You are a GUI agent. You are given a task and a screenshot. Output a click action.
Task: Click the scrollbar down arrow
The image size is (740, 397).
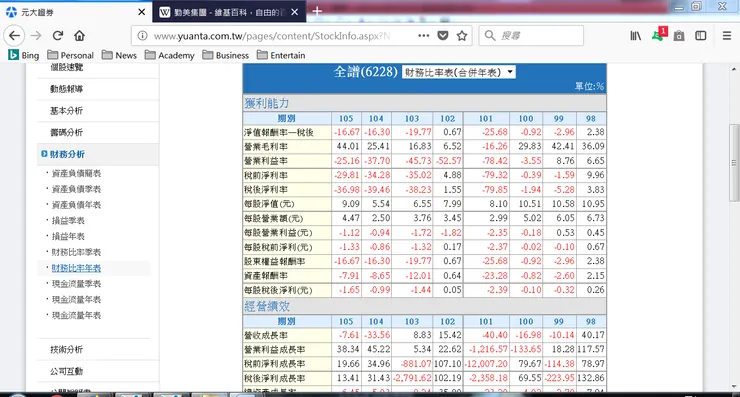(x=734, y=387)
